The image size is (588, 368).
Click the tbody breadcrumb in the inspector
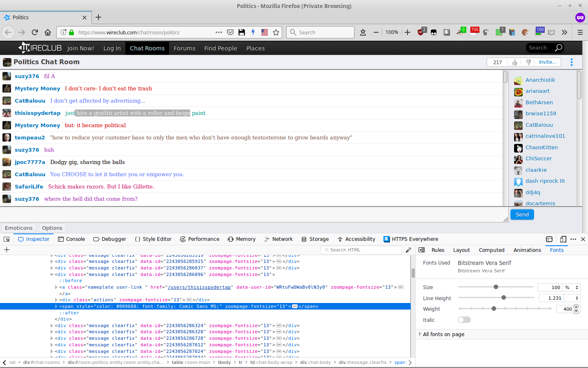tap(224, 362)
